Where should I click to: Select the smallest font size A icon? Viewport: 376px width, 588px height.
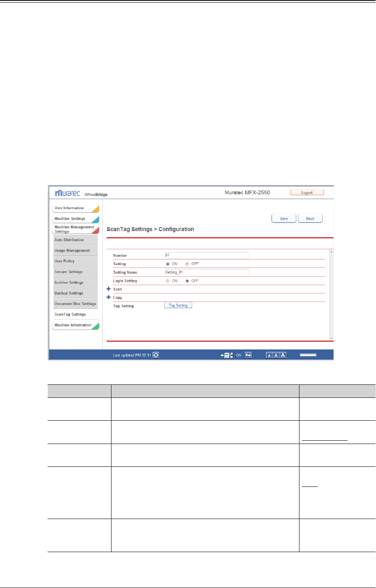coord(269,355)
